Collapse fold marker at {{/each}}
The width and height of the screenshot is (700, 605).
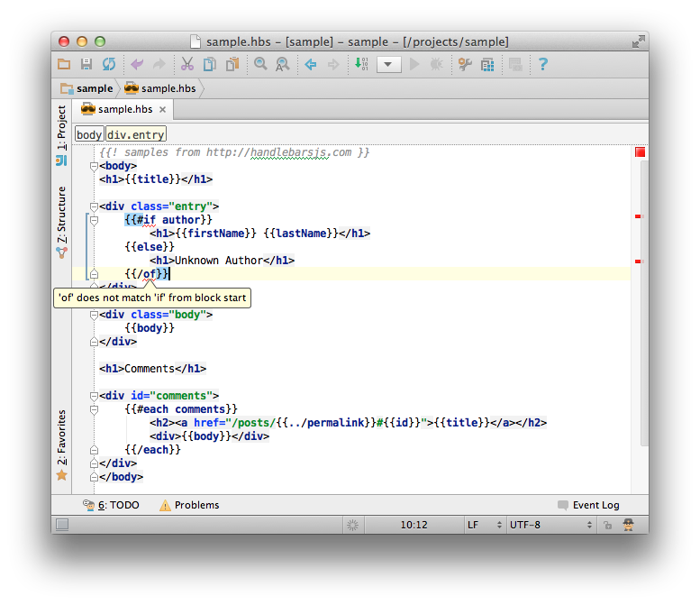coord(94,450)
